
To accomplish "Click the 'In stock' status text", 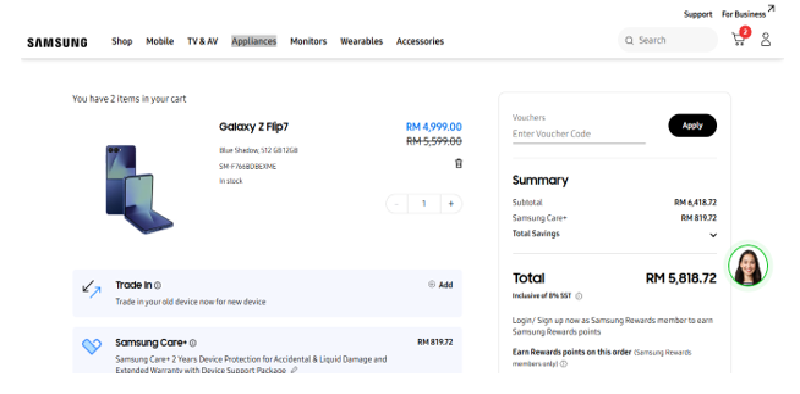I will [231, 181].
